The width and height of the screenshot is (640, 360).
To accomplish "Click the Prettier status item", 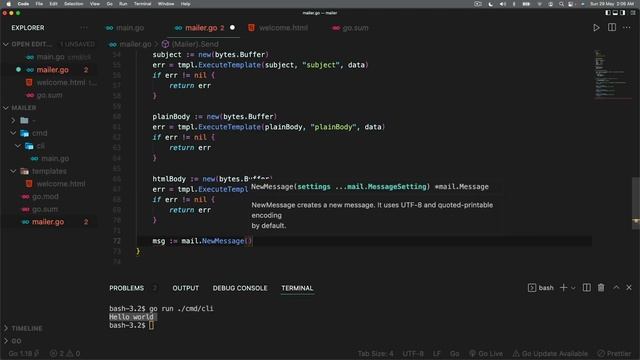I will coord(614,353).
